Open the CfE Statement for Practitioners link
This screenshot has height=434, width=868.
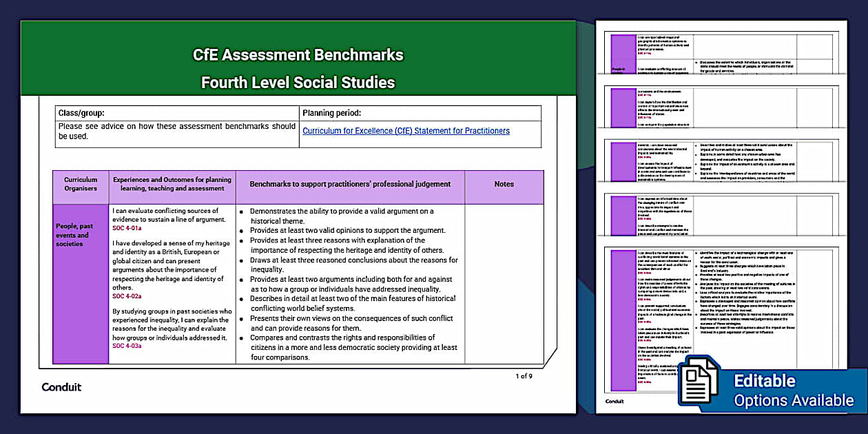406,131
